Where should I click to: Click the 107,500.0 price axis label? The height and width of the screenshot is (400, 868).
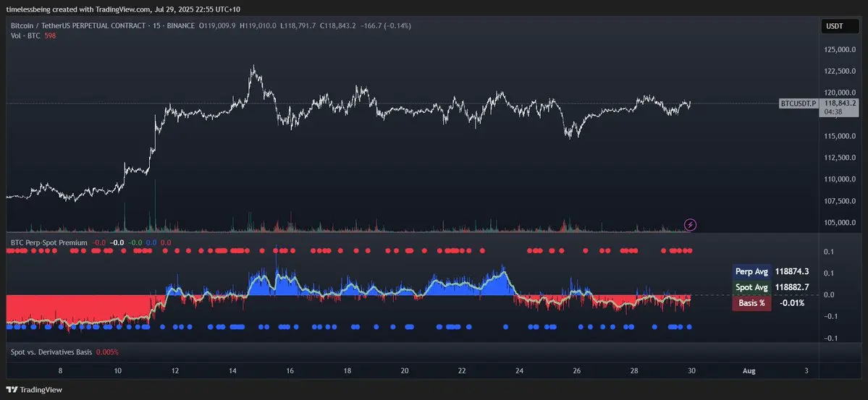pos(841,201)
